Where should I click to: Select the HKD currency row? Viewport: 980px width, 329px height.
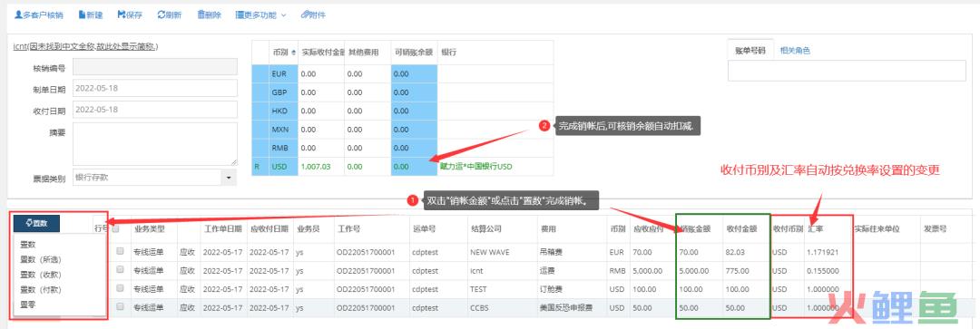[403, 111]
